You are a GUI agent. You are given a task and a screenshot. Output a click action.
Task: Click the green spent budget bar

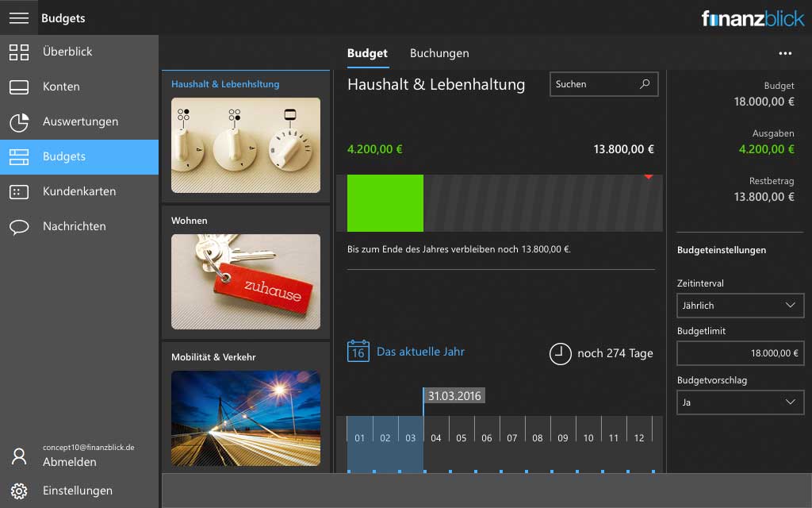385,203
